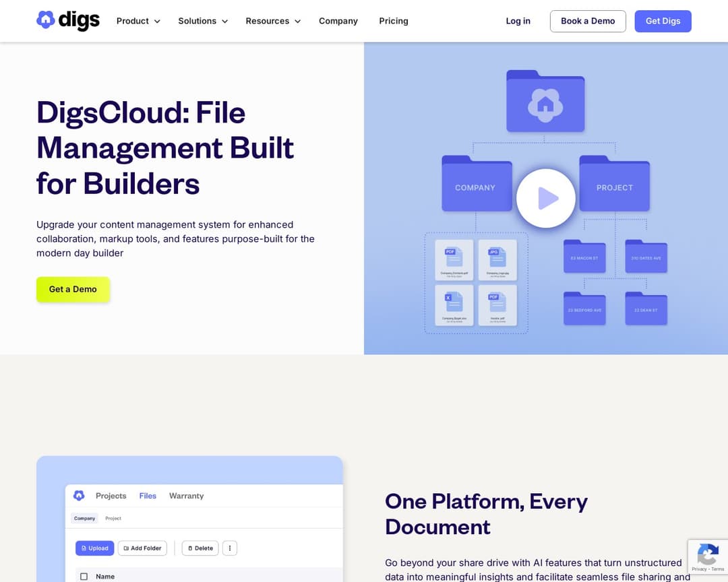This screenshot has height=582, width=728.
Task: Play the DigsCloud hero video
Action: tap(545, 198)
